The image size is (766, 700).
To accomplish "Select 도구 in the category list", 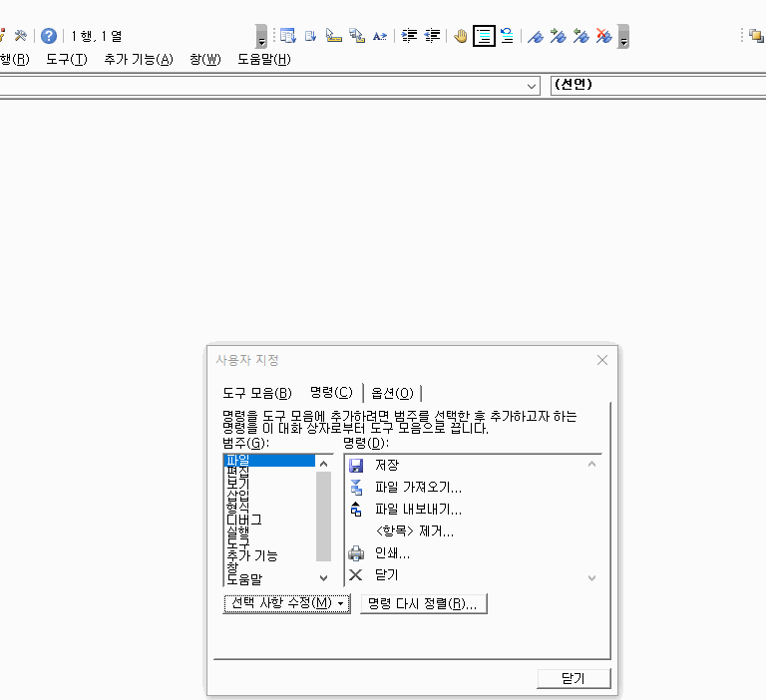I will (269, 543).
